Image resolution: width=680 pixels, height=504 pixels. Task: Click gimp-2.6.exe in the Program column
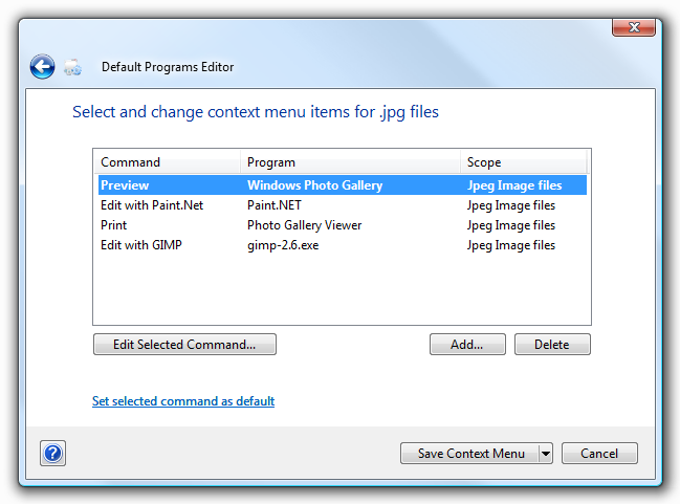pyautogui.click(x=283, y=245)
